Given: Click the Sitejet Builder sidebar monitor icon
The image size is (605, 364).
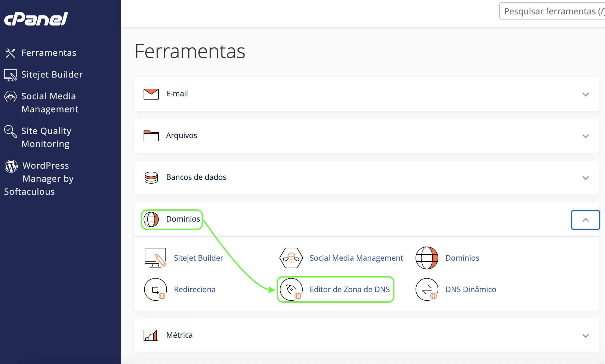Looking at the screenshot, I should pyautogui.click(x=10, y=75).
